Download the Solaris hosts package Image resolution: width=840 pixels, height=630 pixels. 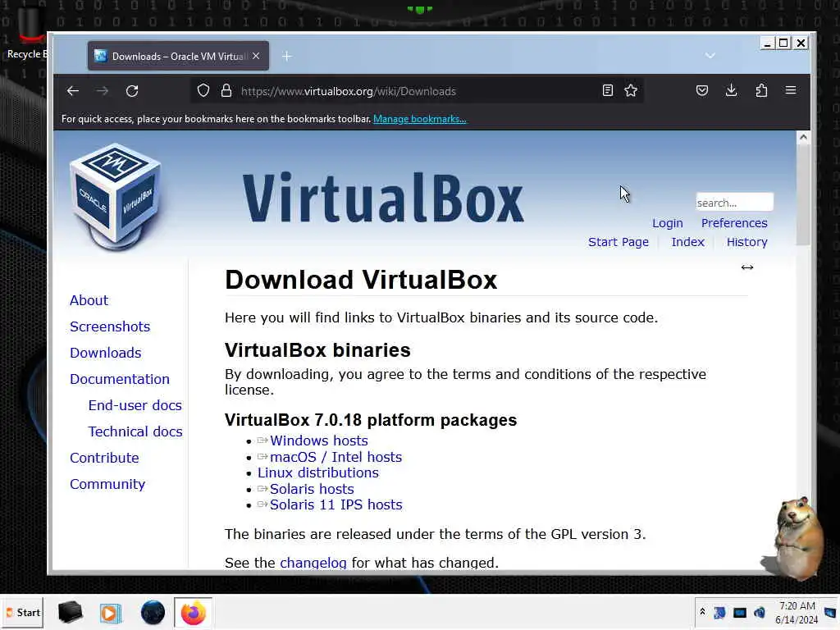tap(312, 489)
